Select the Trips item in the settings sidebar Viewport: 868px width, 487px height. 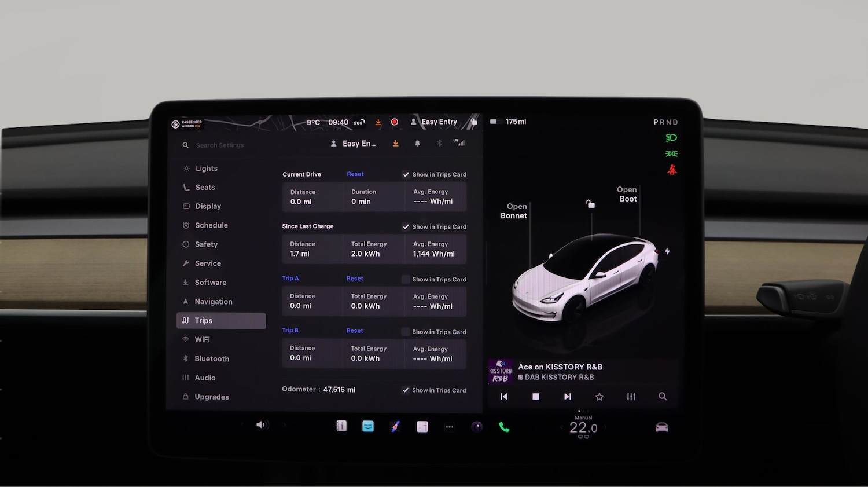coord(203,320)
